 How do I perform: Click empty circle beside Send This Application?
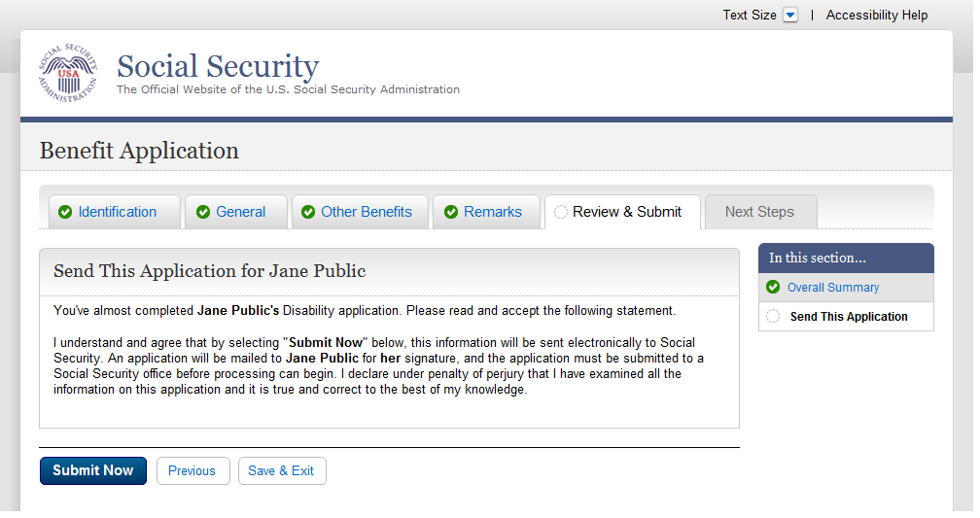click(x=773, y=316)
